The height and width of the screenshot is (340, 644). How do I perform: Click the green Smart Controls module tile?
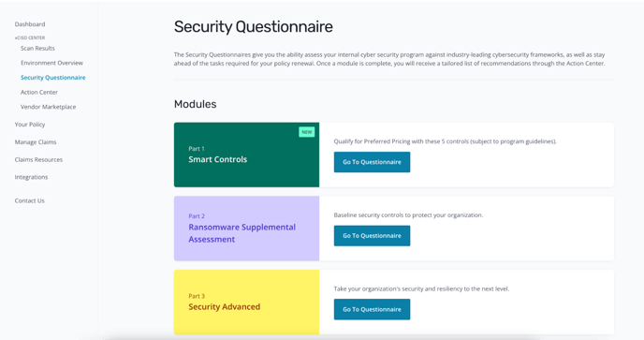click(x=246, y=155)
